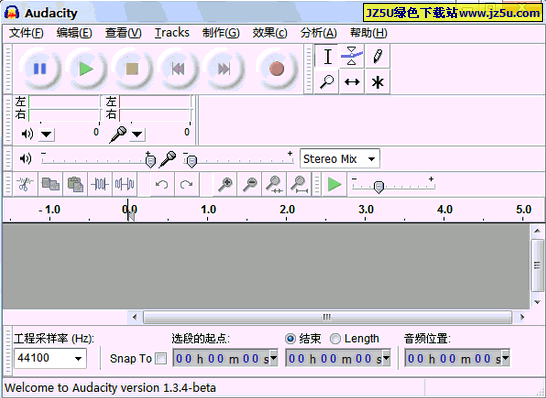
Task: Select the Draw pencil tool
Action: point(377,56)
